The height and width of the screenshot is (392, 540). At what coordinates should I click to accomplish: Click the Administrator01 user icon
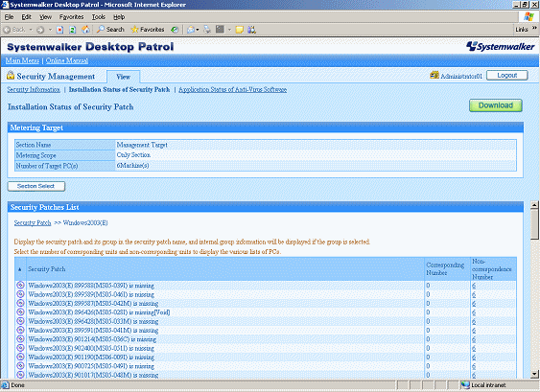(x=434, y=75)
